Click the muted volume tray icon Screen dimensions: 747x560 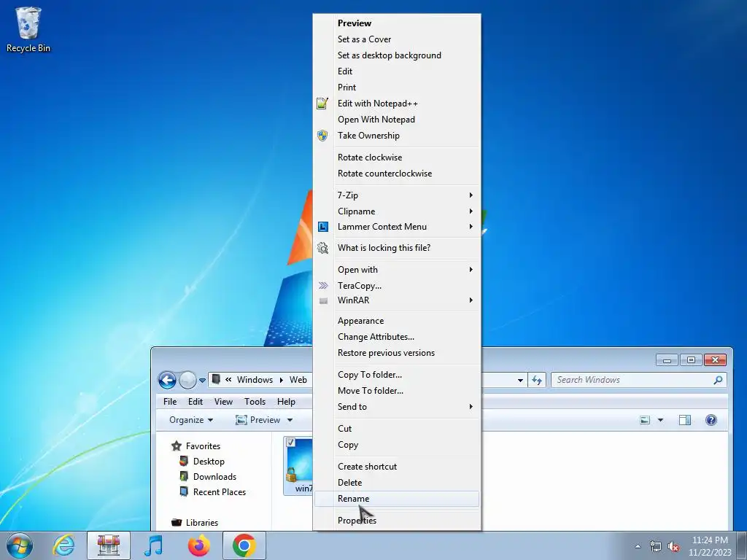coord(673,547)
